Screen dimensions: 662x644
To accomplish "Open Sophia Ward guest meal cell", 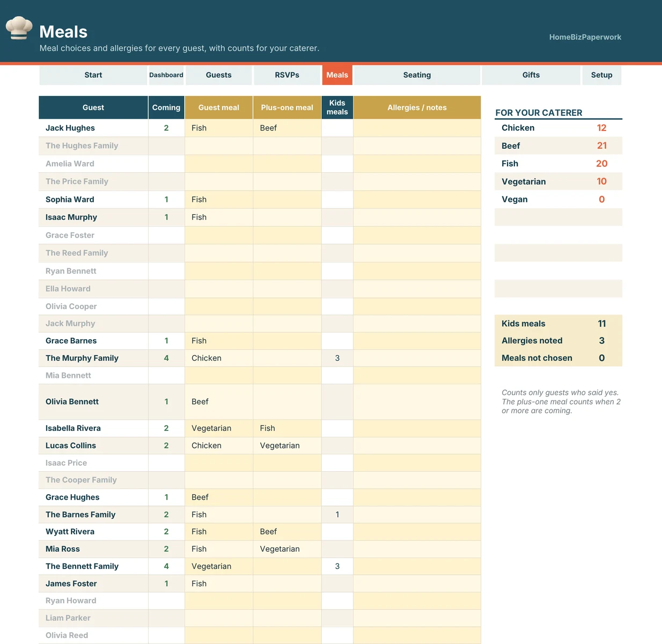I will pyautogui.click(x=219, y=200).
